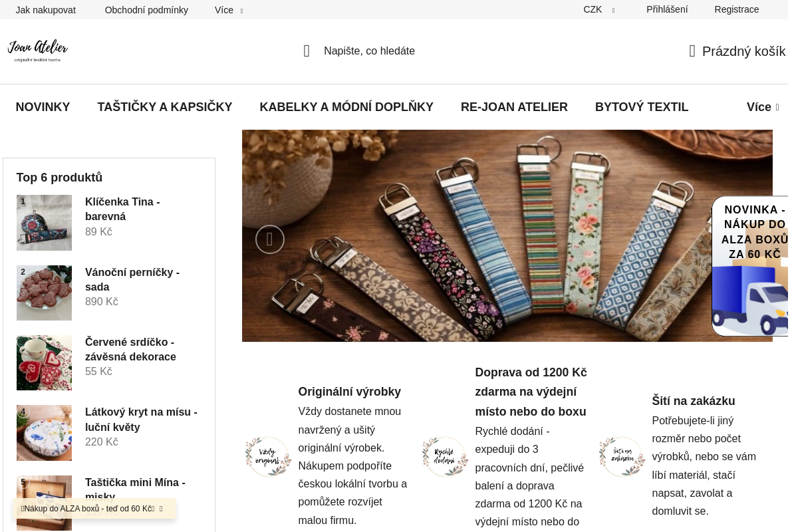Open the Klíčenka Tina product thumbnail

tap(44, 223)
